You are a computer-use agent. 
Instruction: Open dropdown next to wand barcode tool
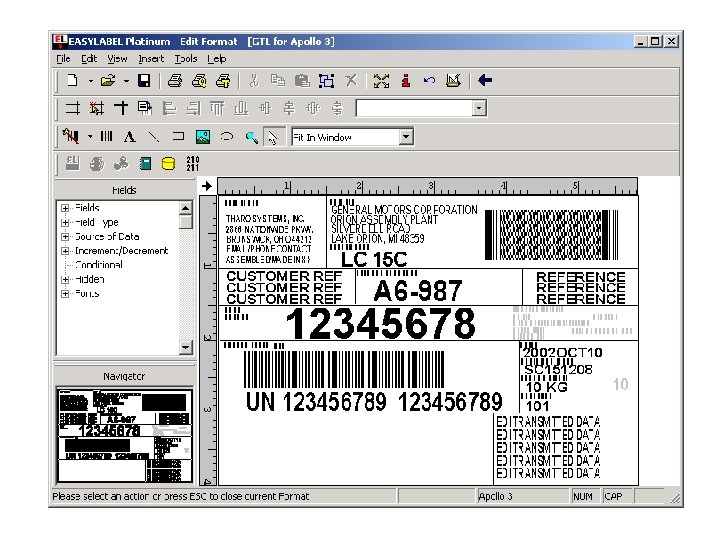(90, 136)
